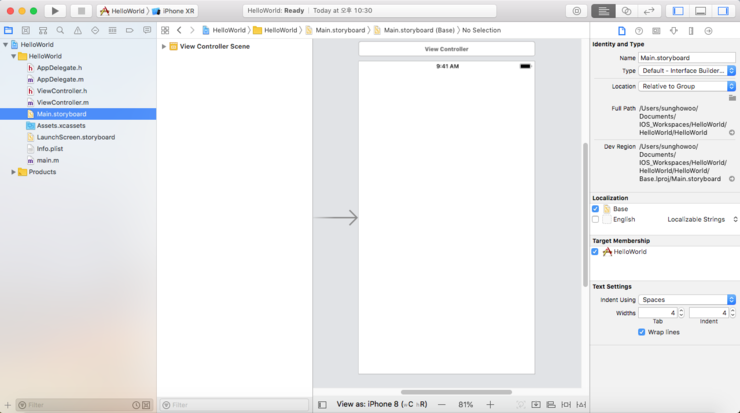Viewport: 740px width, 413px height.
Task: Open the Version editor
Action: tap(650, 11)
